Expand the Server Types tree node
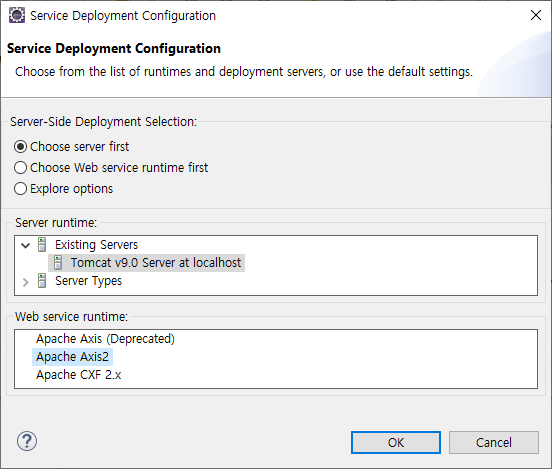 (25, 282)
